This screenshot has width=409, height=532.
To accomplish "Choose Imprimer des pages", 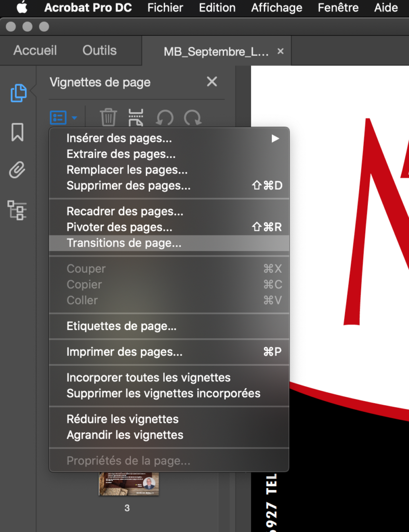I will pos(125,352).
